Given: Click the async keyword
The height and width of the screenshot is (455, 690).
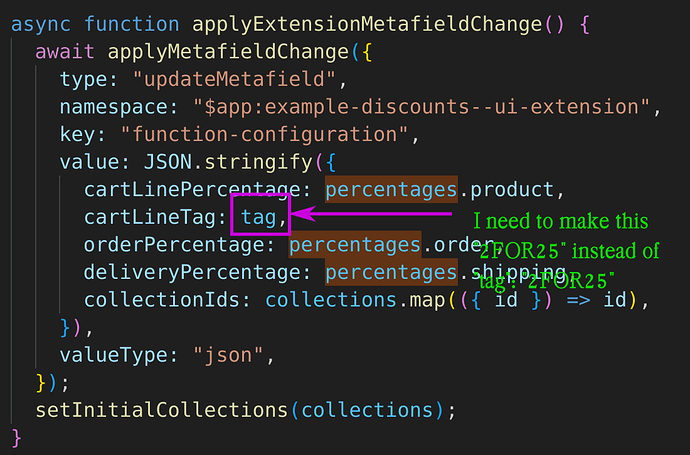Looking at the screenshot, I should pos(40,24).
